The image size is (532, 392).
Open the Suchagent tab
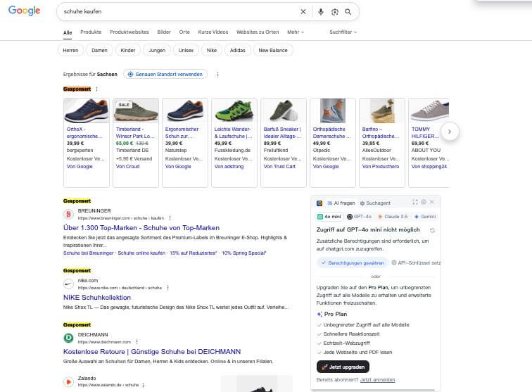coord(375,203)
